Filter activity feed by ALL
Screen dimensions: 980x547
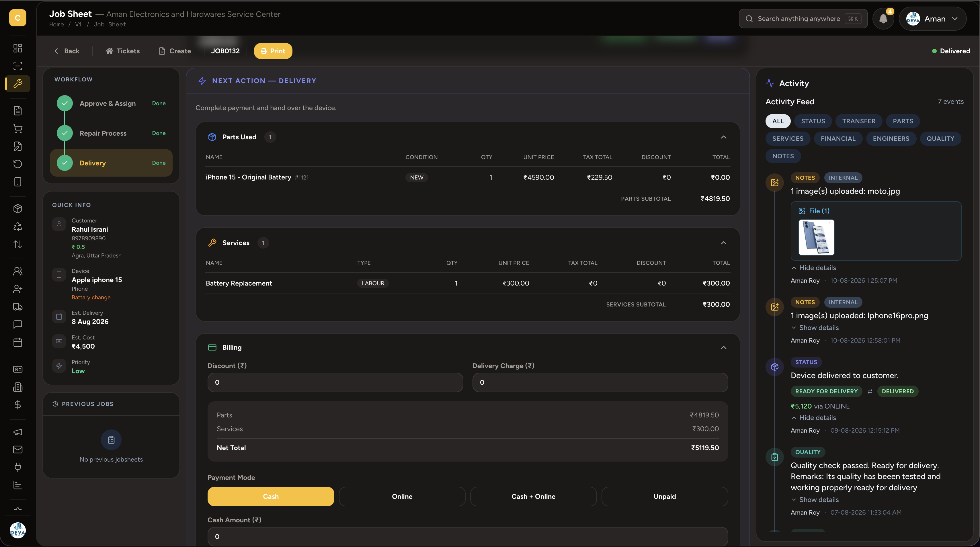coord(778,121)
